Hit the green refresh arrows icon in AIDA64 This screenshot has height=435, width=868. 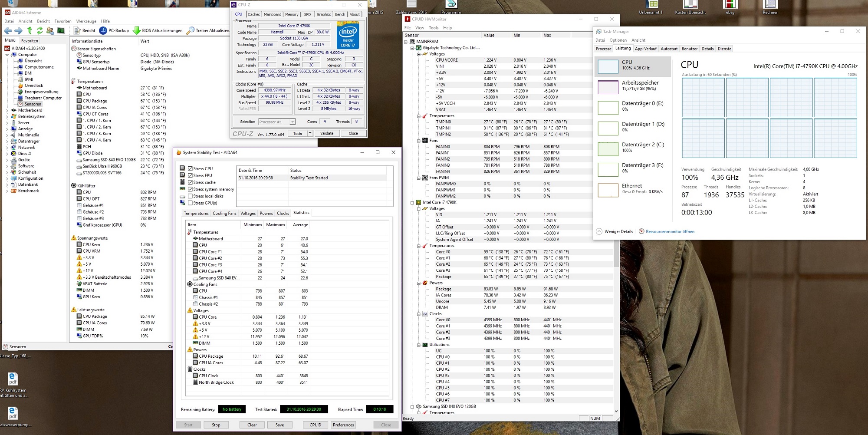[x=39, y=30]
